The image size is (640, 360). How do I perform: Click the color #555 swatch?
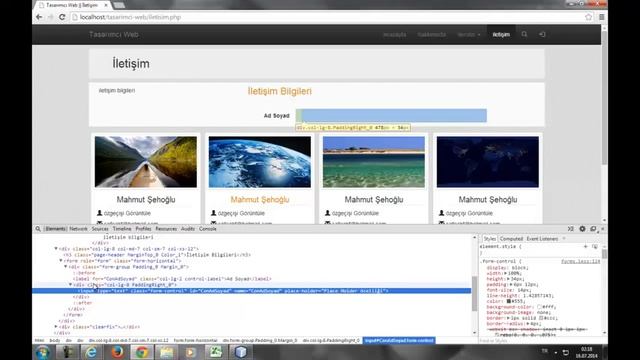coord(509,301)
